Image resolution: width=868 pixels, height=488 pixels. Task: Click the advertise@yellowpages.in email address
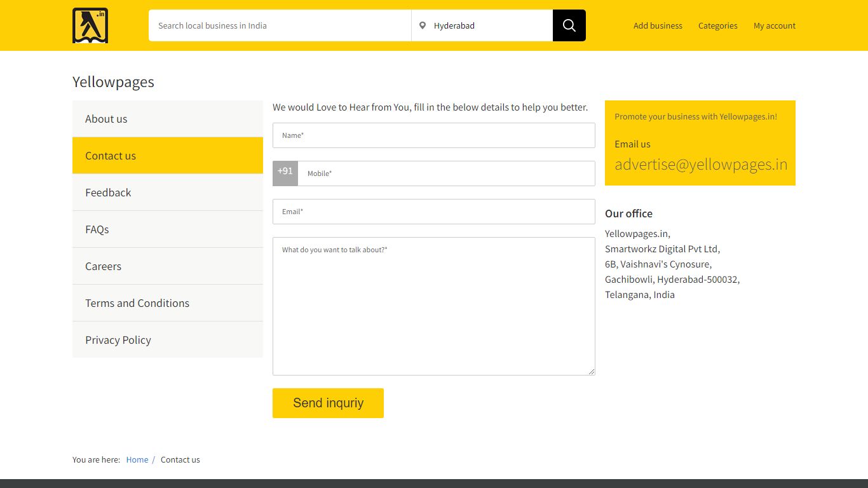(x=701, y=165)
